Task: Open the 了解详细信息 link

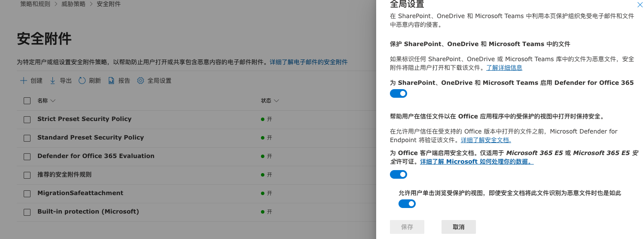Action: click(x=504, y=68)
